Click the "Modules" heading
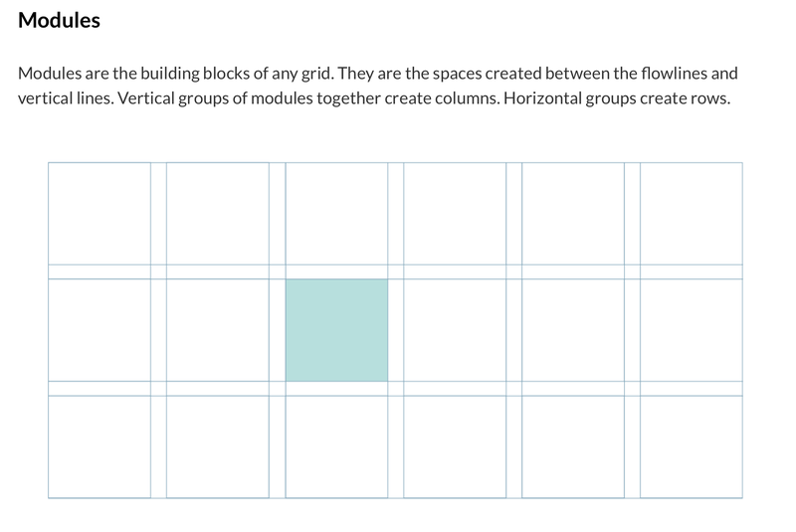796x532 pixels. point(59,20)
